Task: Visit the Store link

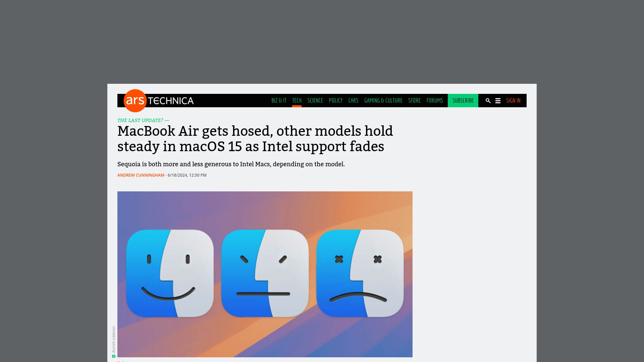Action: [414, 101]
